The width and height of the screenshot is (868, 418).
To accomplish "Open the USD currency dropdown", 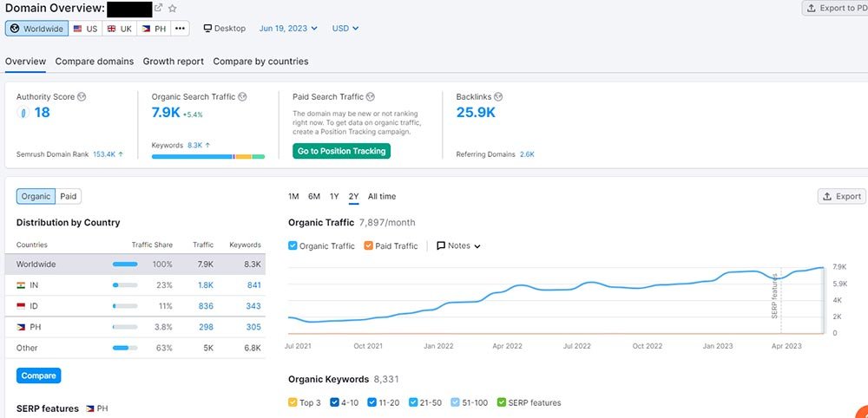I will [x=345, y=29].
